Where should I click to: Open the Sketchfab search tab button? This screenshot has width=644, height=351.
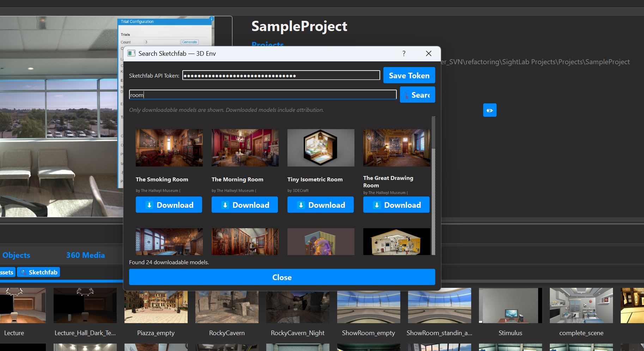38,272
